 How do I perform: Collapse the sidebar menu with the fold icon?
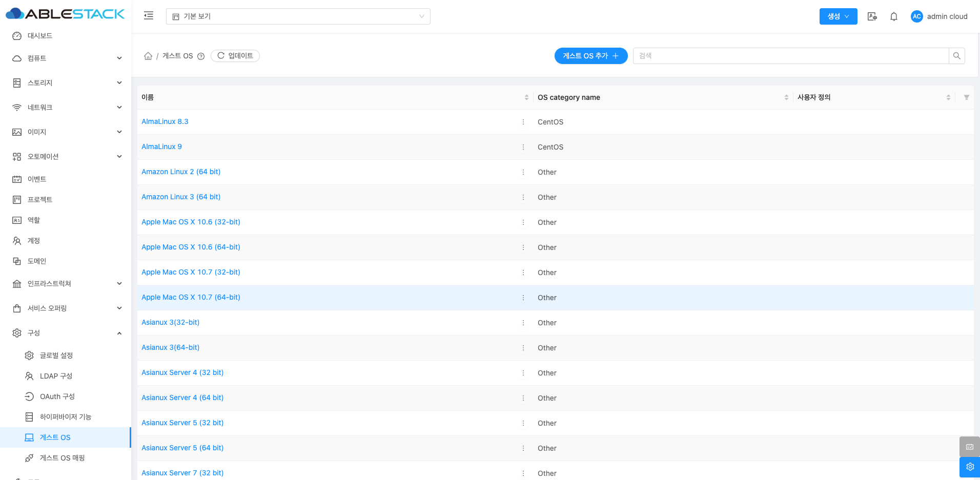coord(149,16)
